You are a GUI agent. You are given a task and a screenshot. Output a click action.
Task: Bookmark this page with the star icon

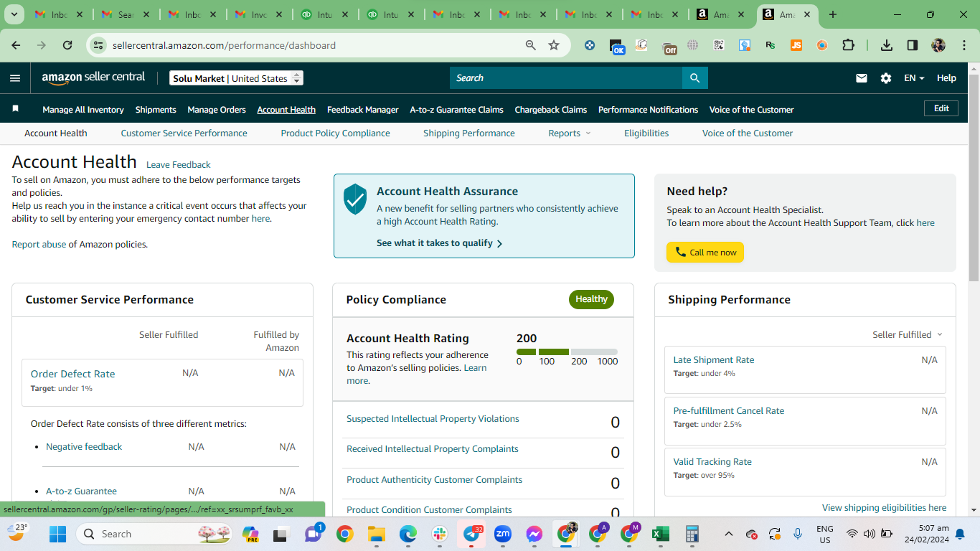[x=554, y=45]
